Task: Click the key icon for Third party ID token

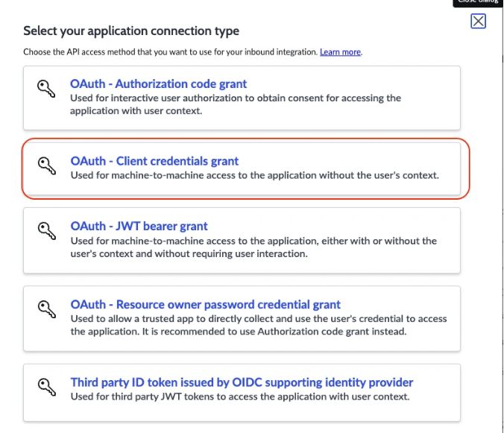Action: click(x=46, y=386)
